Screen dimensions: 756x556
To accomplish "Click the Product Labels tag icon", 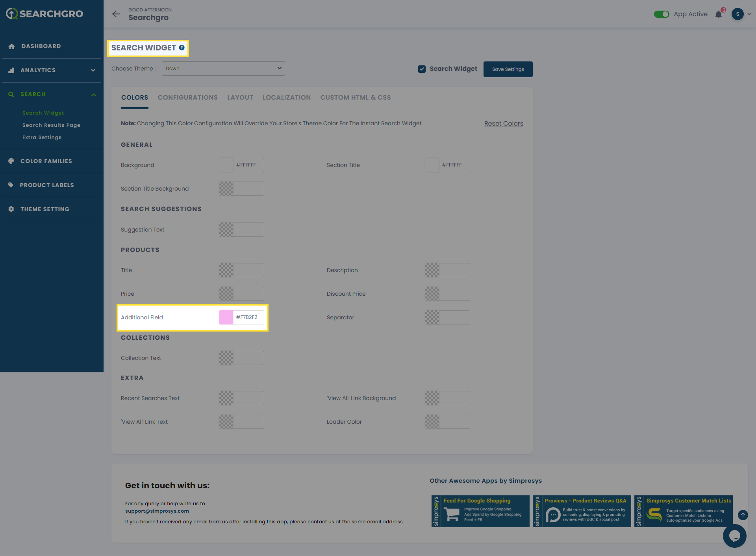I will point(11,185).
